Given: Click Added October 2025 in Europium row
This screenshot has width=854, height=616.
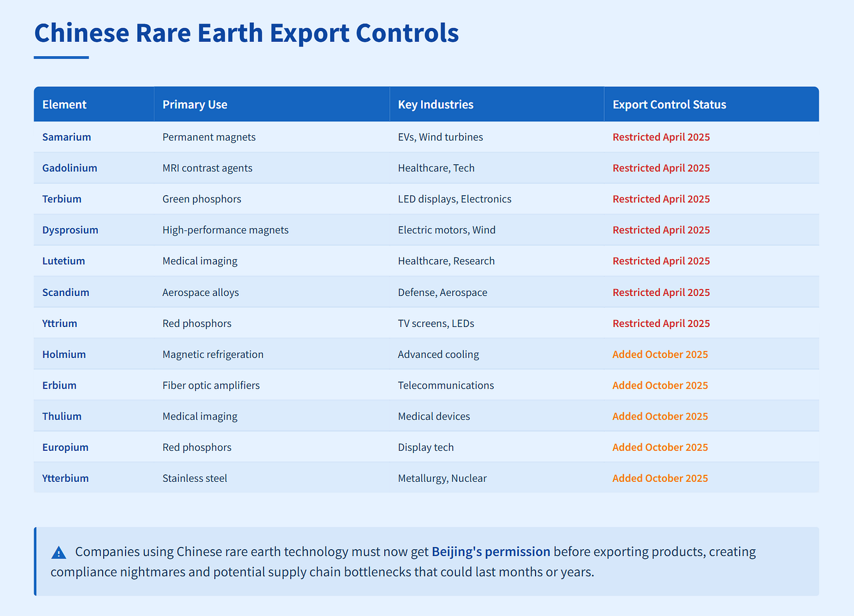Looking at the screenshot, I should coord(660,448).
